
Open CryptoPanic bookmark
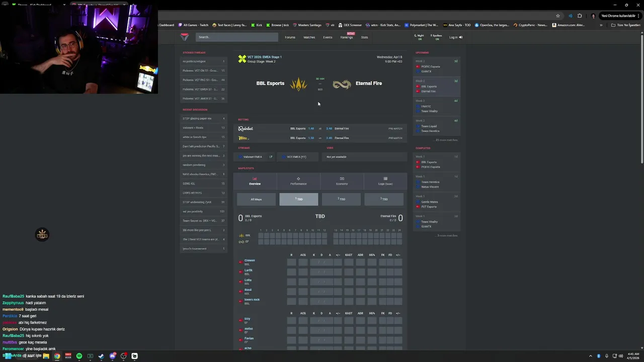click(530, 25)
